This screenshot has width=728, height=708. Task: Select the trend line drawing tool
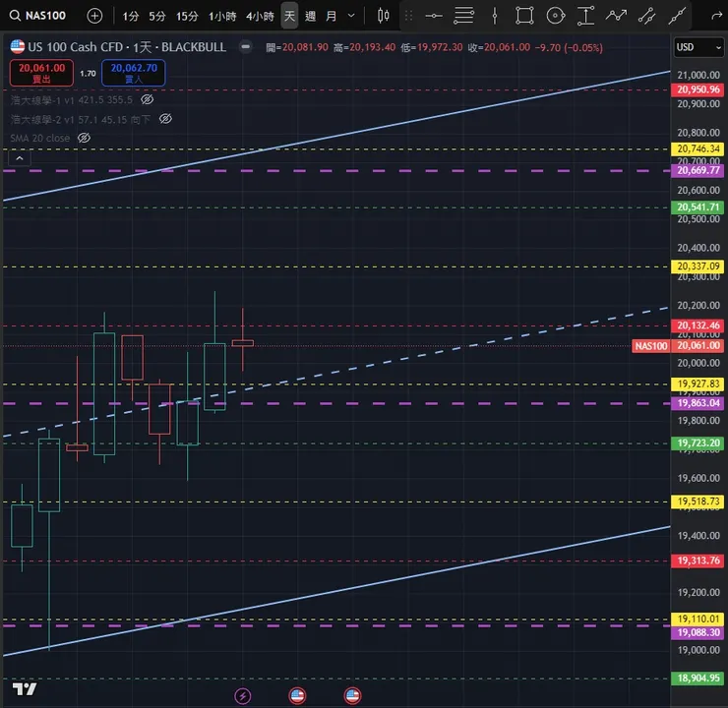pos(677,16)
